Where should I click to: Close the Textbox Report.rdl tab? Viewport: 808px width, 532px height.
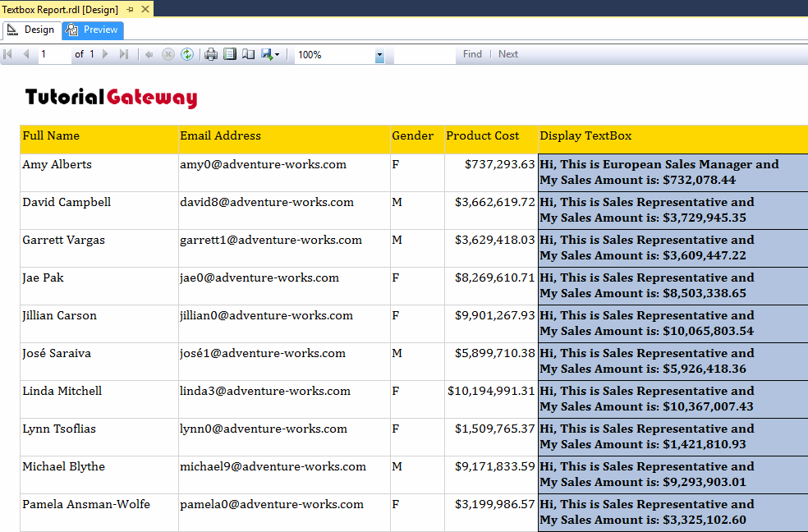tap(145, 9)
